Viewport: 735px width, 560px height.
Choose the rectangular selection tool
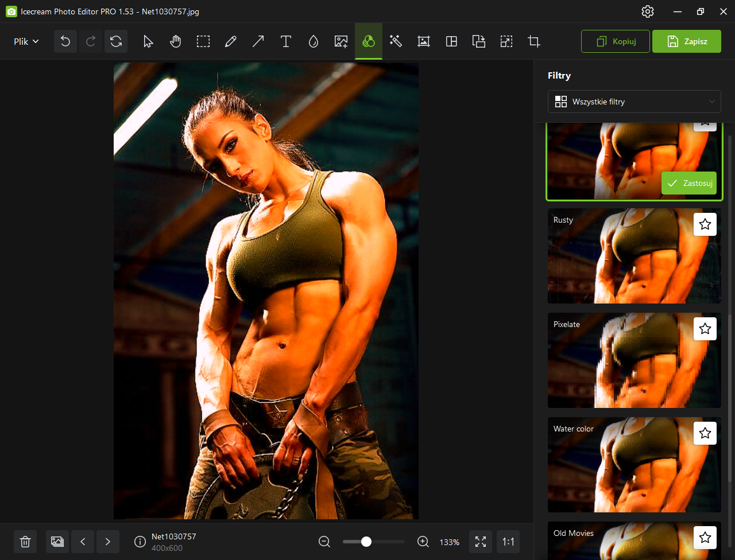tap(203, 41)
